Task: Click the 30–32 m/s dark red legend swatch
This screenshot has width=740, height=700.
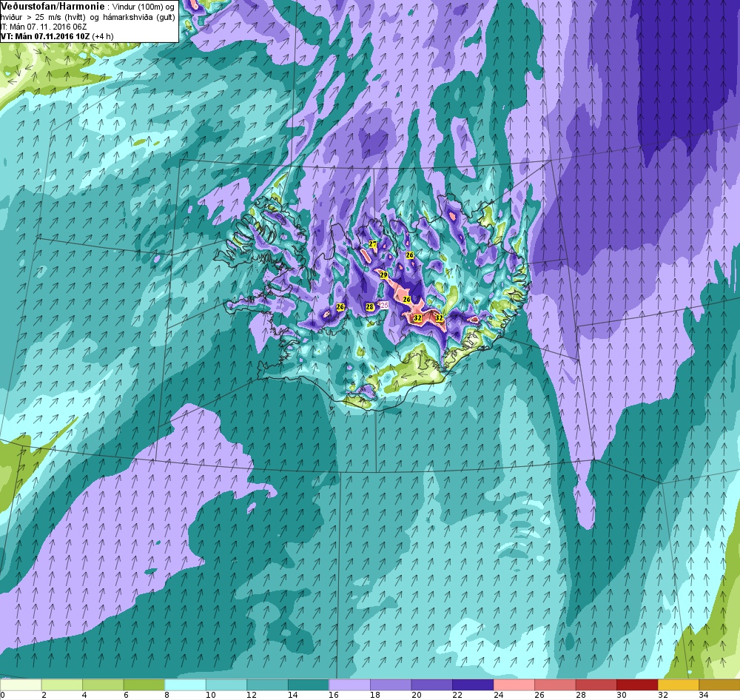Action: click(636, 684)
